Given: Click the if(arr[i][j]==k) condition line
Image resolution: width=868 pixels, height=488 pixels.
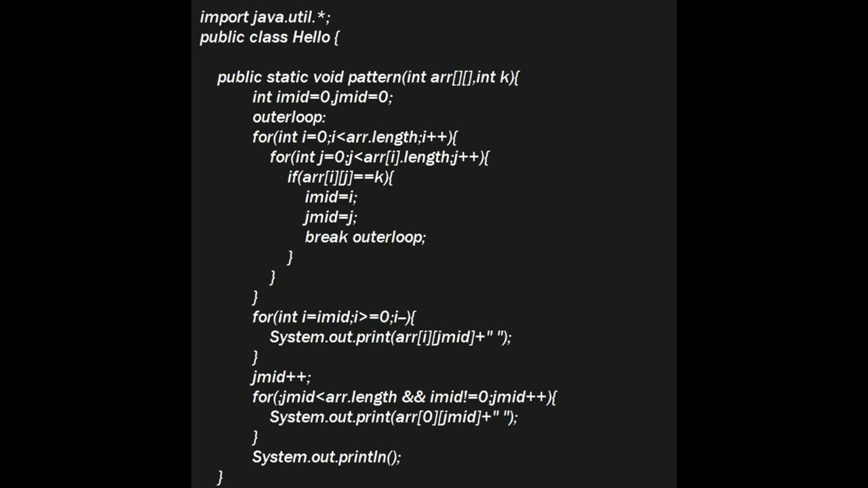Looking at the screenshot, I should [x=340, y=177].
